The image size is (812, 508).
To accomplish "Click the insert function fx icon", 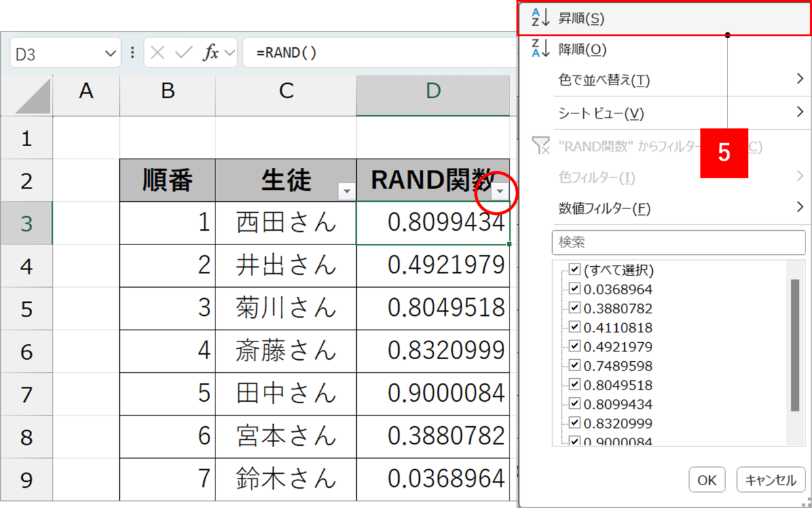I will pos(210,53).
